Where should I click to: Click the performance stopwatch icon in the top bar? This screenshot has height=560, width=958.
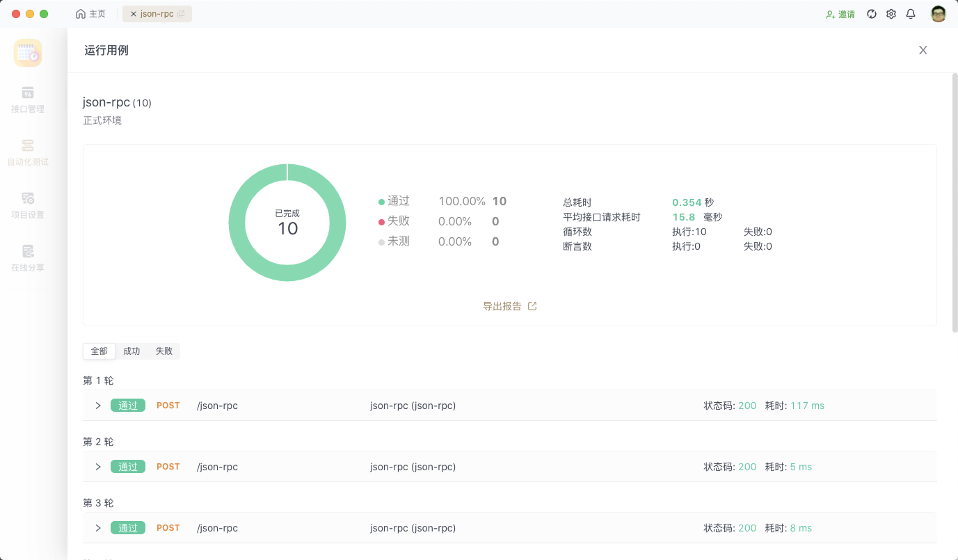tap(872, 13)
